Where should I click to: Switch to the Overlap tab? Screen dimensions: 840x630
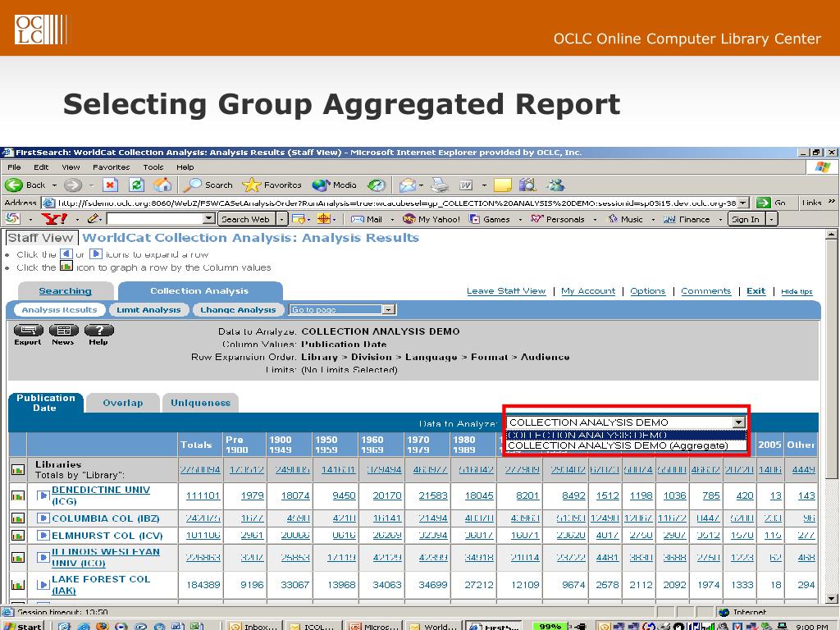coord(123,403)
